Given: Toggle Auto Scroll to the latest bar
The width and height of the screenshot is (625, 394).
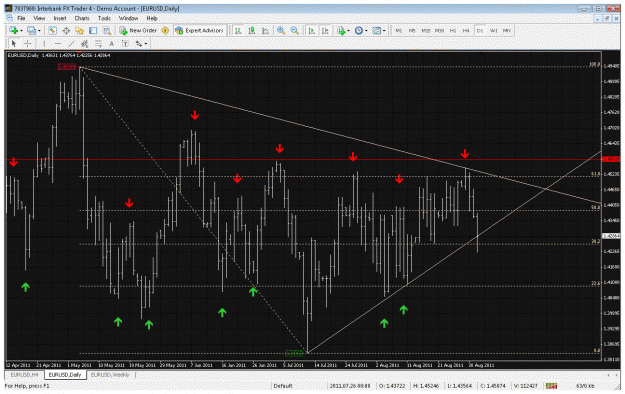Looking at the screenshot, I should pyautogui.click(x=311, y=30).
